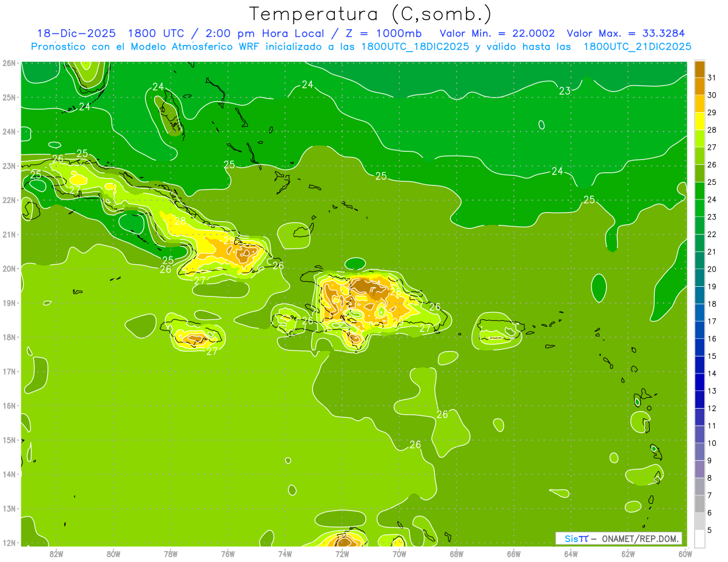Click the '14N' latitude axis label

click(9, 474)
